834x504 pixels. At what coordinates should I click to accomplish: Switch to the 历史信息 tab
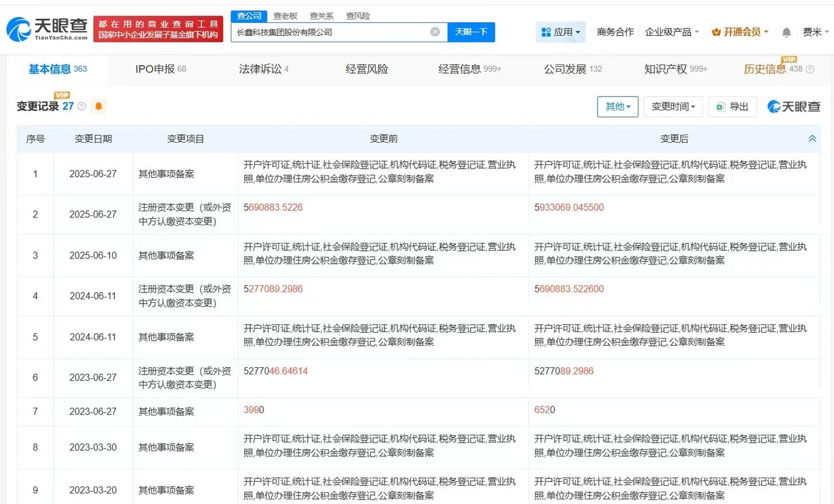pos(773,69)
